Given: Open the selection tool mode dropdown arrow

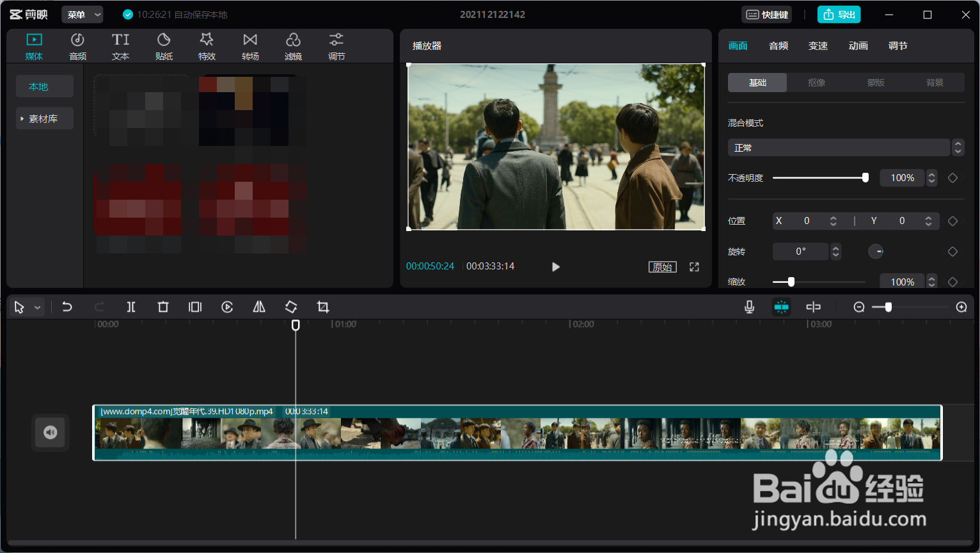Looking at the screenshot, I should pyautogui.click(x=38, y=308).
